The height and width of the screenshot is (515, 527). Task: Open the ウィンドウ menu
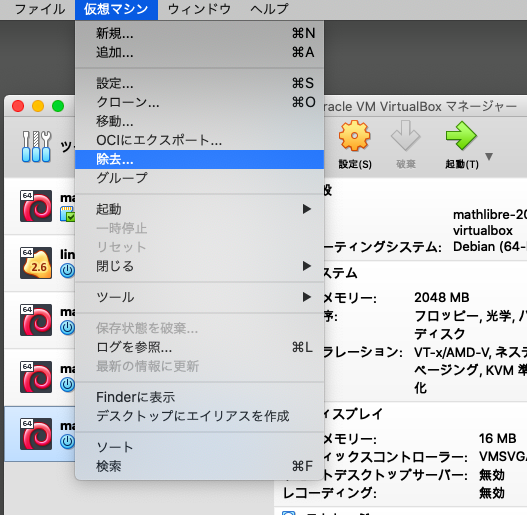(x=199, y=9)
